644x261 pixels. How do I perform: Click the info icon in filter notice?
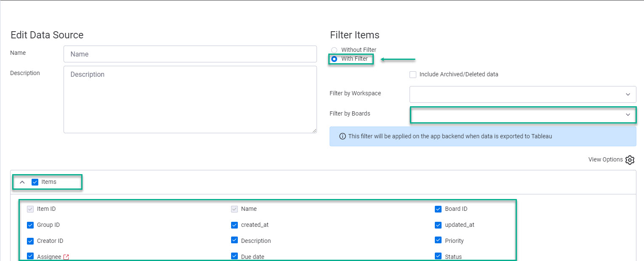coord(342,136)
